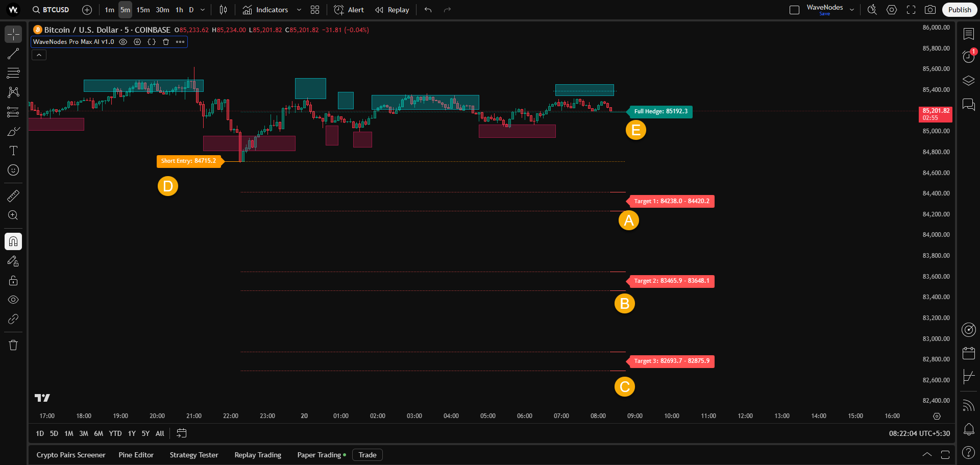This screenshot has height=465, width=980.
Task: Switch to the Strategy Tester tab
Action: (x=193, y=455)
